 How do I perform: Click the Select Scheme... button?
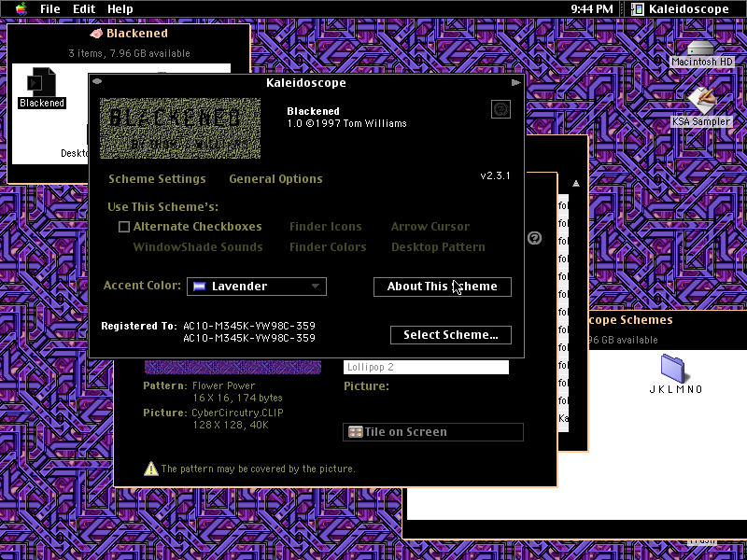click(451, 335)
